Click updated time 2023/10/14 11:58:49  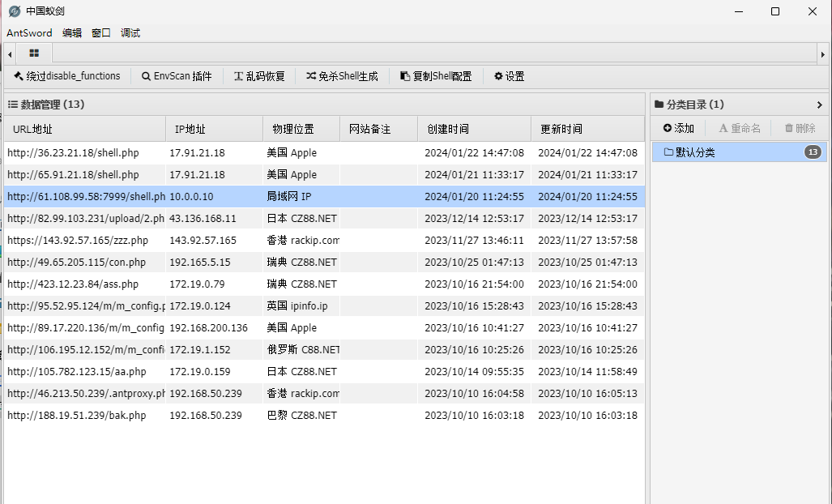click(588, 371)
